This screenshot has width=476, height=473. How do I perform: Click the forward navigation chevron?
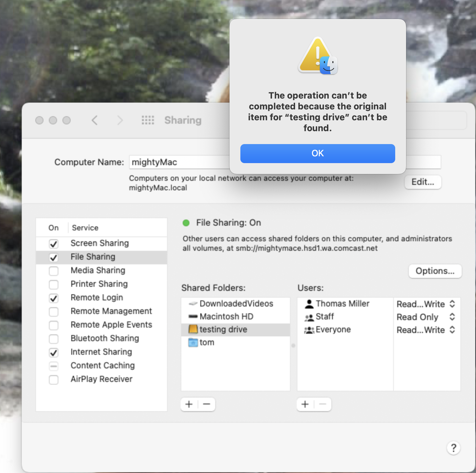tap(120, 120)
